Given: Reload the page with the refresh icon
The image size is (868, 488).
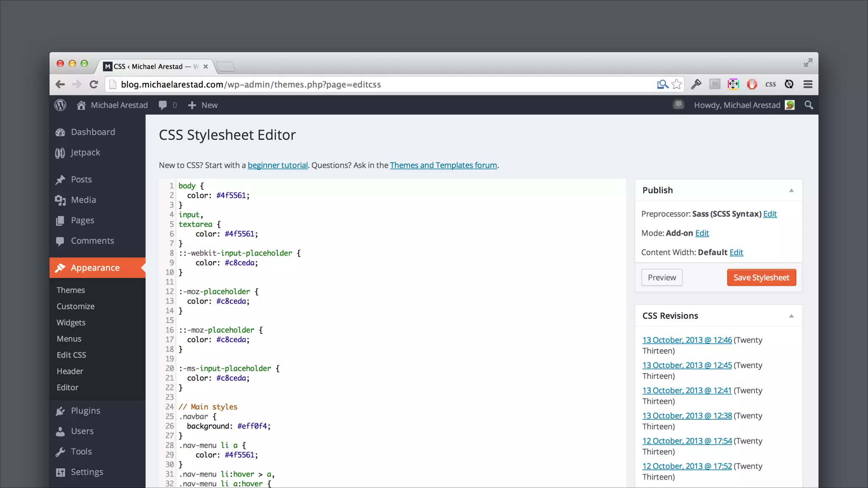Looking at the screenshot, I should coord(94,84).
